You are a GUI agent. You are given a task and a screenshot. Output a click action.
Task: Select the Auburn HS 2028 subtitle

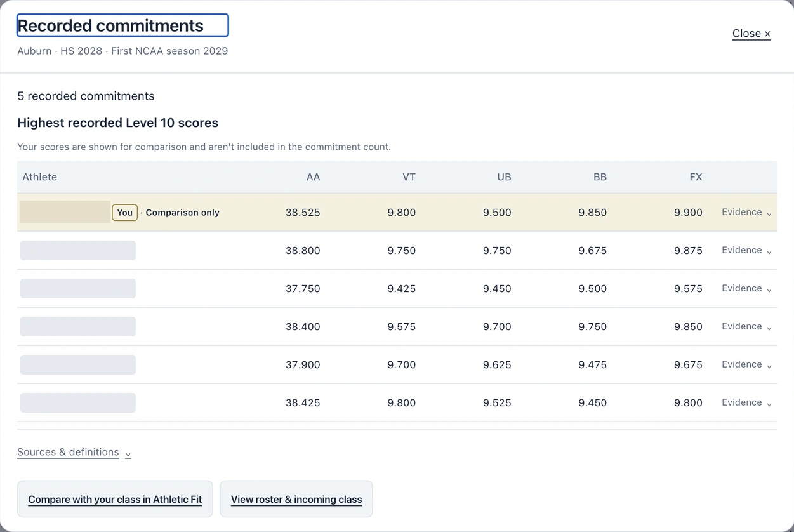pos(122,51)
